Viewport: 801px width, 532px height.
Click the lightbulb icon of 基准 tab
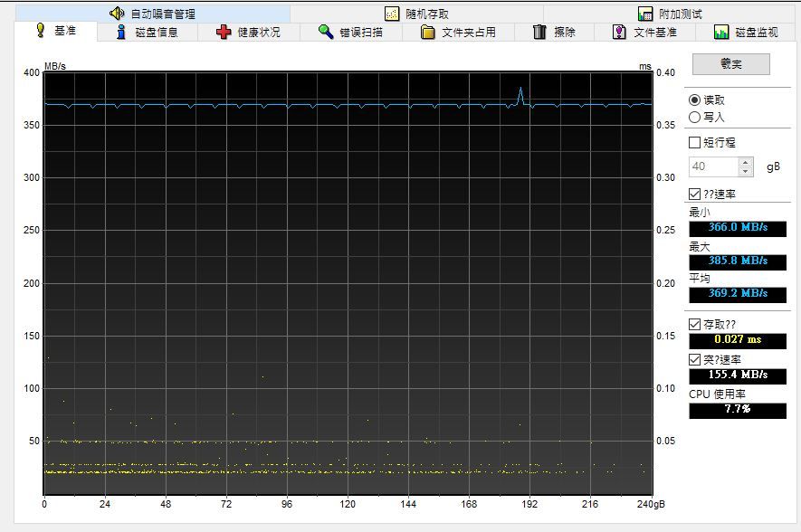tap(41, 31)
